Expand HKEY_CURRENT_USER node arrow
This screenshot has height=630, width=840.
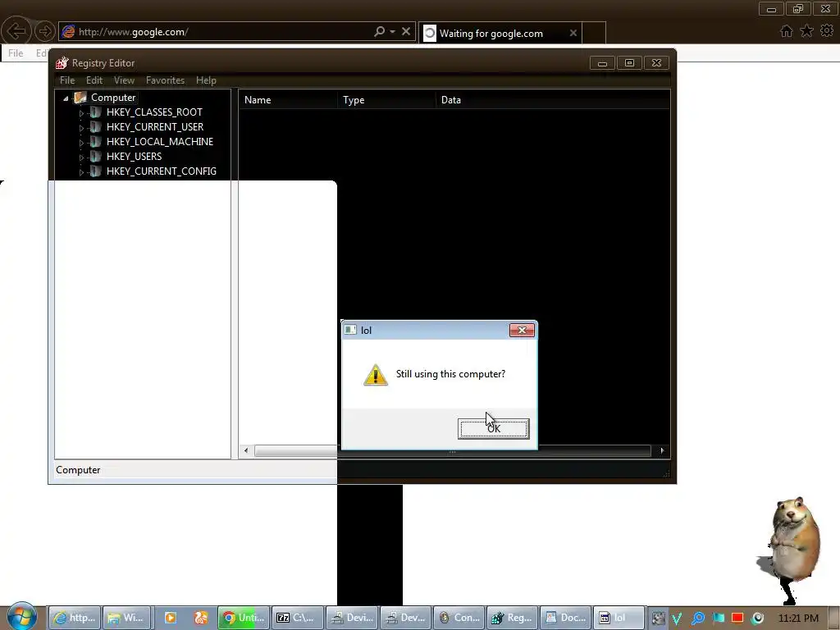(x=81, y=128)
